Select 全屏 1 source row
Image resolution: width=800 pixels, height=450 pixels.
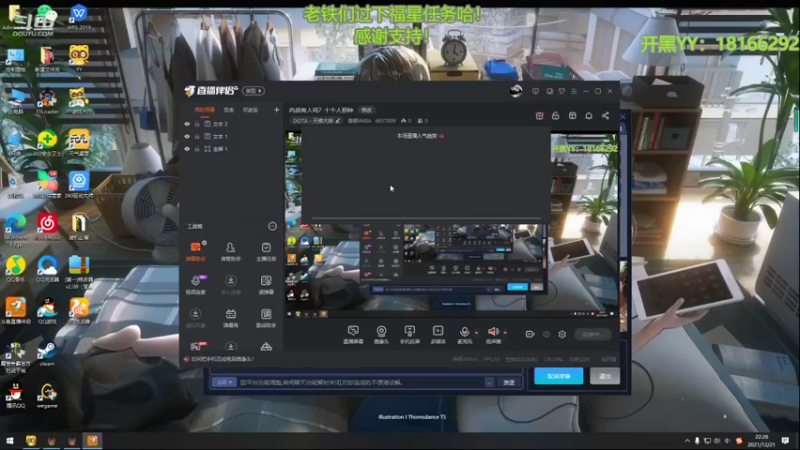tap(231, 149)
